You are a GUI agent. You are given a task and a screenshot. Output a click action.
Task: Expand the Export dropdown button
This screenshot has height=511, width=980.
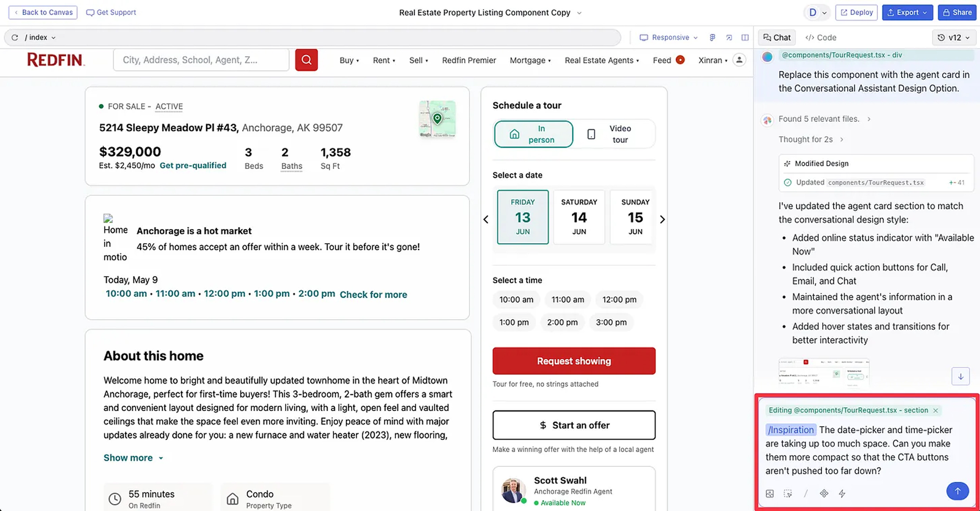(x=907, y=12)
